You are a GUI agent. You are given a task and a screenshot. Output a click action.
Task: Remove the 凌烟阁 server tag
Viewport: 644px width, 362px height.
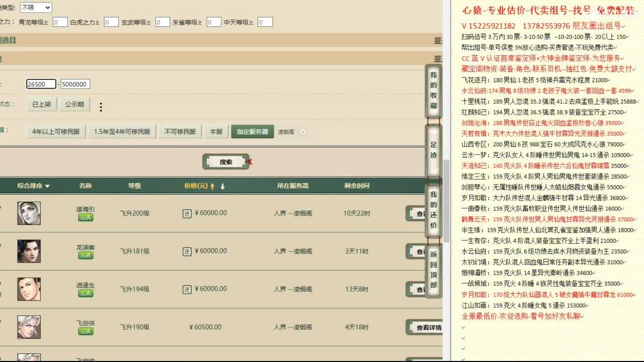click(303, 132)
